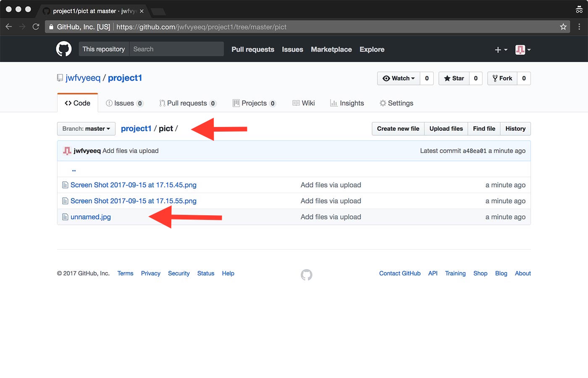Close the project1/pict browser tab
Viewport: 588px width, 378px height.
coord(142,11)
